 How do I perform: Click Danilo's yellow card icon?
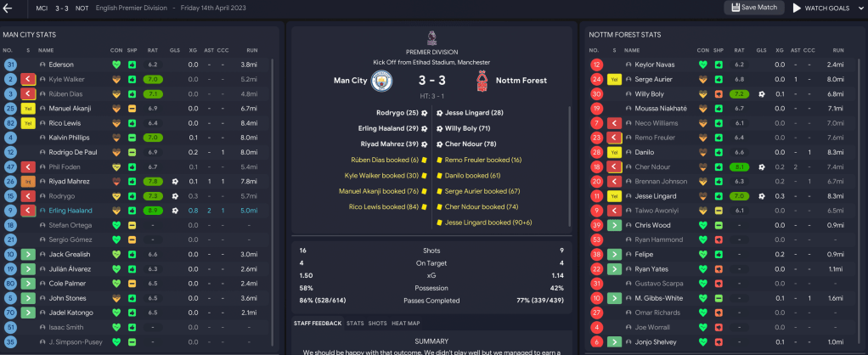[x=613, y=152]
